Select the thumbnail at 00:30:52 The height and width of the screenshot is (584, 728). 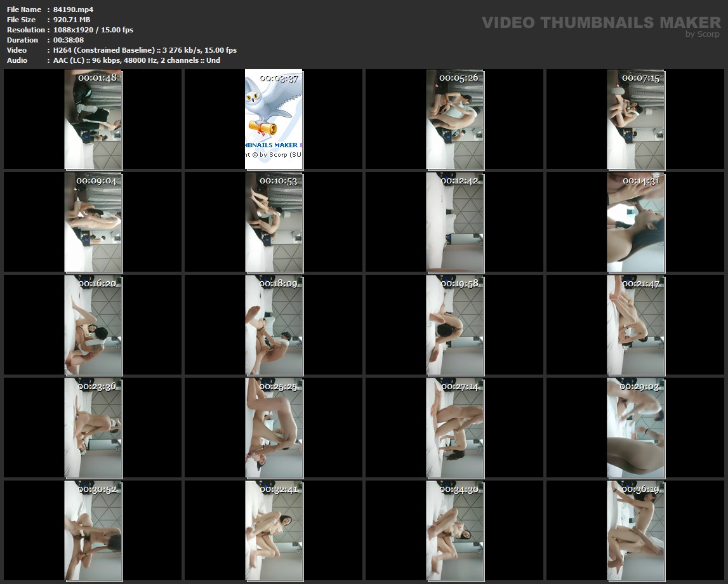tap(93, 531)
